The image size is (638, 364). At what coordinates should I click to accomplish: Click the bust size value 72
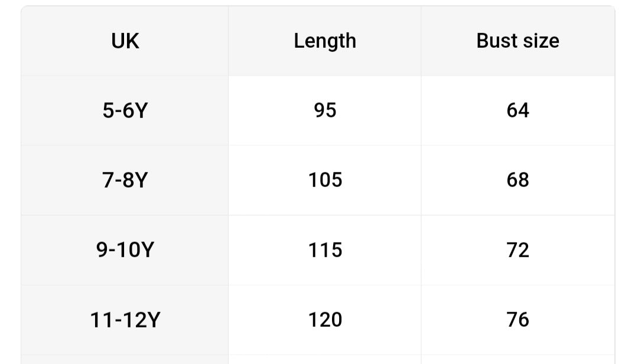[517, 250]
